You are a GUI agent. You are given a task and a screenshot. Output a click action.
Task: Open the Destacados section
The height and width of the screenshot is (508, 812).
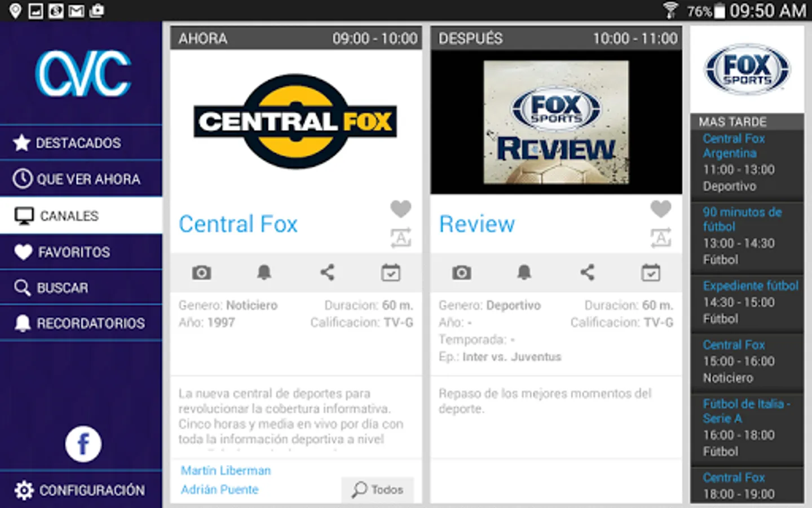pyautogui.click(x=81, y=143)
